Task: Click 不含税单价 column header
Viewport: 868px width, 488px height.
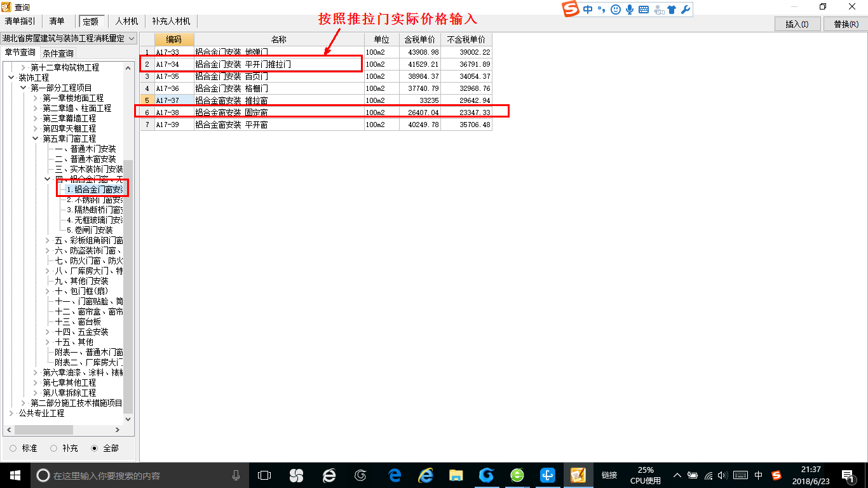Action: [x=466, y=39]
